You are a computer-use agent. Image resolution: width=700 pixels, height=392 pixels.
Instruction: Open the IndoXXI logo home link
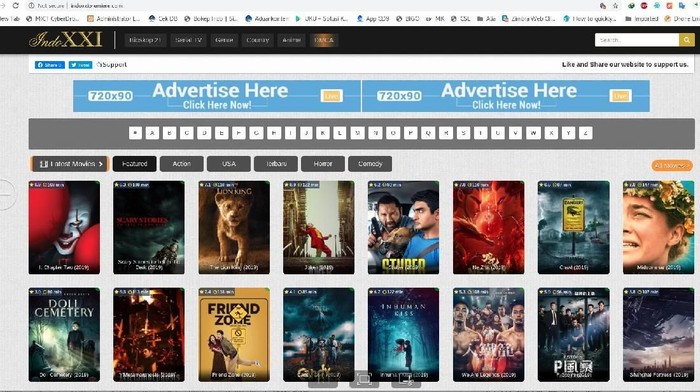tap(66, 40)
